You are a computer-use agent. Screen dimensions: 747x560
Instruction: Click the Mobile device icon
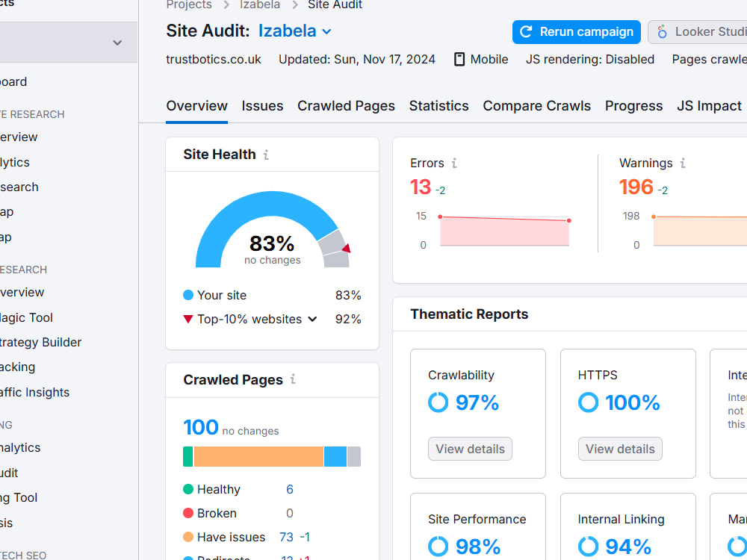tap(459, 60)
